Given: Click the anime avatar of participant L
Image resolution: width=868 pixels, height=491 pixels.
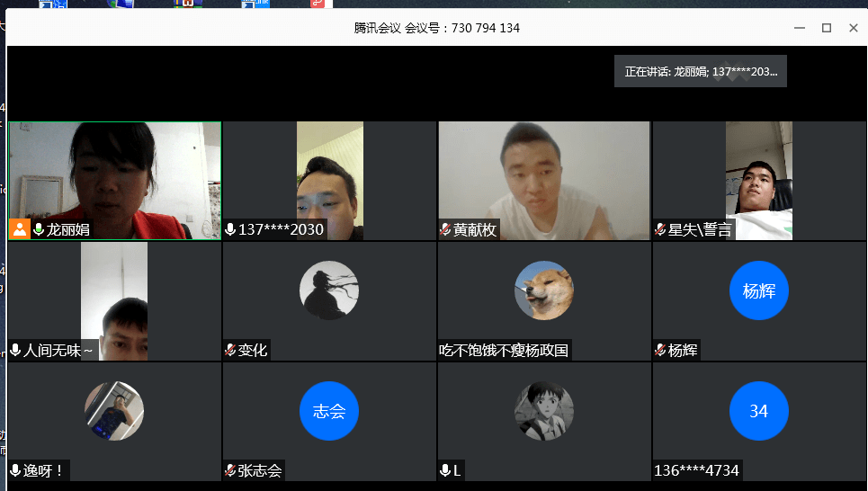Looking at the screenshot, I should 544,411.
